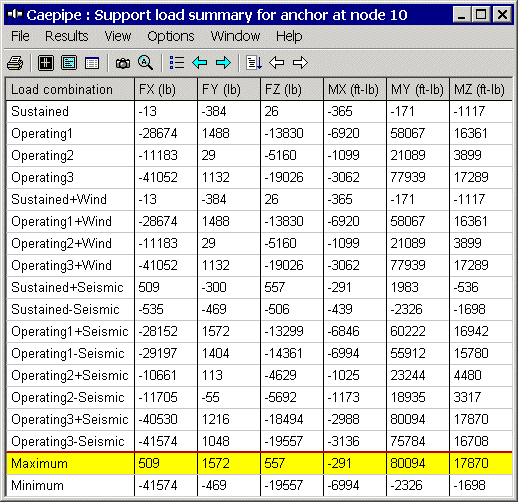Select the Operating2 row label
The image size is (518, 502).
click(x=42, y=155)
